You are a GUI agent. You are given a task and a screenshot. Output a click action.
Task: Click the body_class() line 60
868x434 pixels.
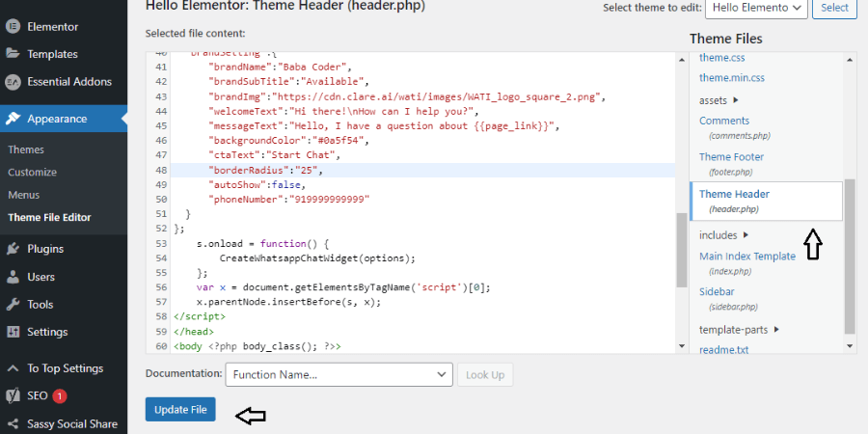(x=258, y=346)
